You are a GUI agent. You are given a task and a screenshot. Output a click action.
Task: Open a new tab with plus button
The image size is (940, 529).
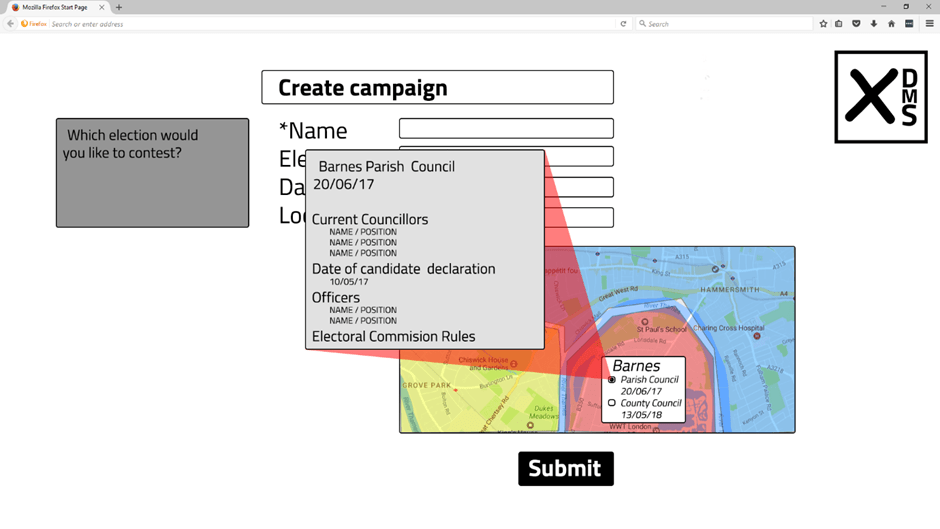(x=119, y=7)
